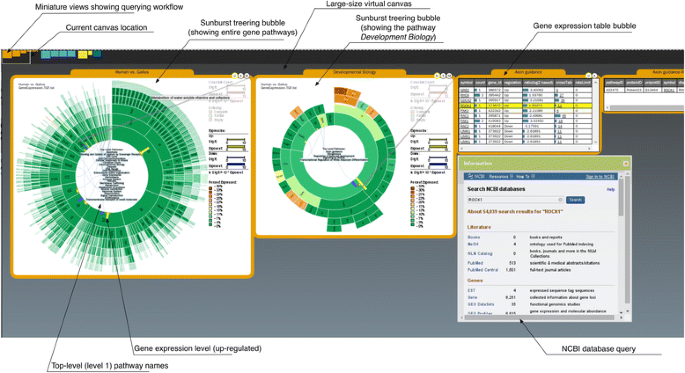Toggle Empty ortholog checkbox in Developmental Biology bubble
This screenshot has height=373, width=685.
[x=412, y=120]
